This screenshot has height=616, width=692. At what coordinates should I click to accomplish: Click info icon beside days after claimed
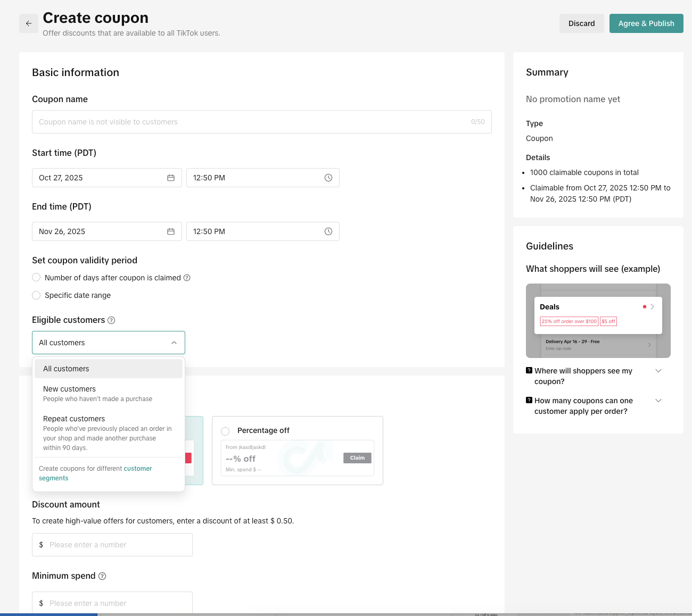pyautogui.click(x=187, y=278)
